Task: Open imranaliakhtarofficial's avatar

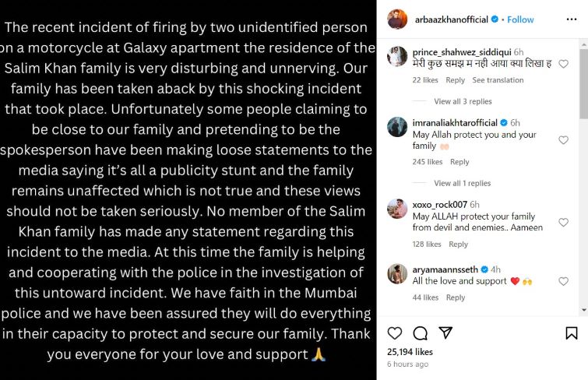Action: point(397,128)
